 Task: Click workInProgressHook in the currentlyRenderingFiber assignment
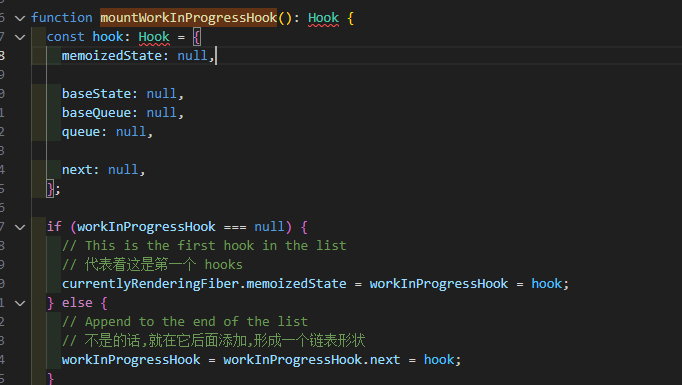pos(438,284)
